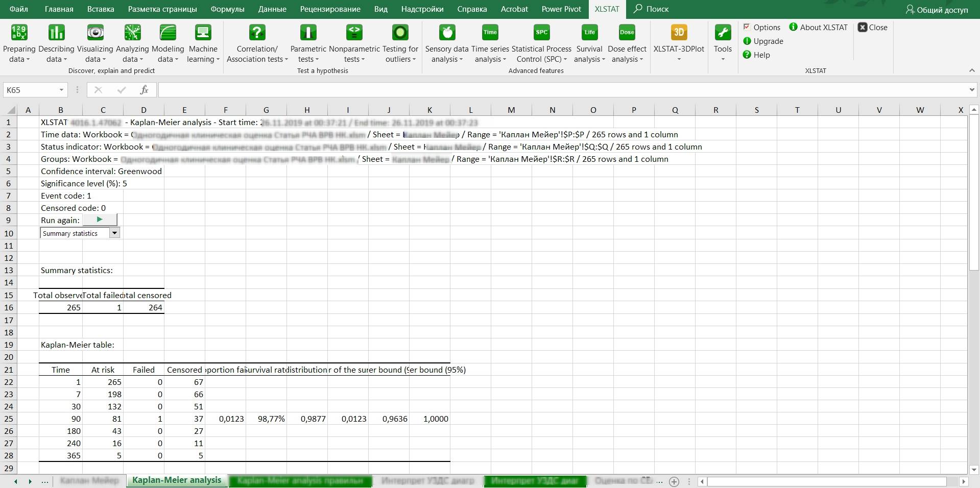Switch to the Вставка tab
Image resolution: width=980 pixels, height=488 pixels.
[x=101, y=9]
